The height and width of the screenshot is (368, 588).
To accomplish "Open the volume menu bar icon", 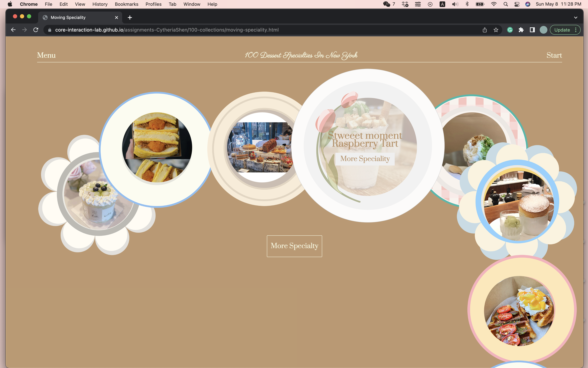I will click(x=455, y=4).
